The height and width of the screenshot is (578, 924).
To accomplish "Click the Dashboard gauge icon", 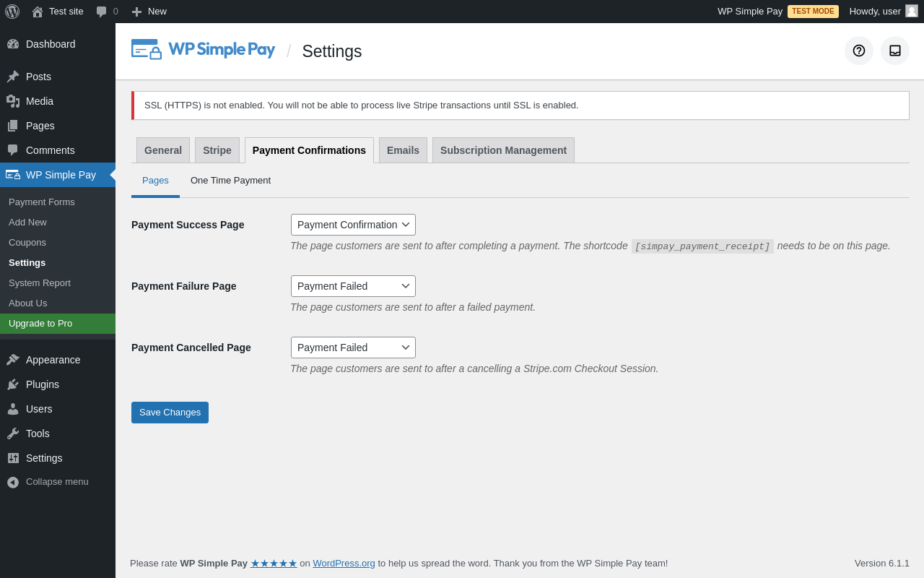I will pyautogui.click(x=13, y=44).
